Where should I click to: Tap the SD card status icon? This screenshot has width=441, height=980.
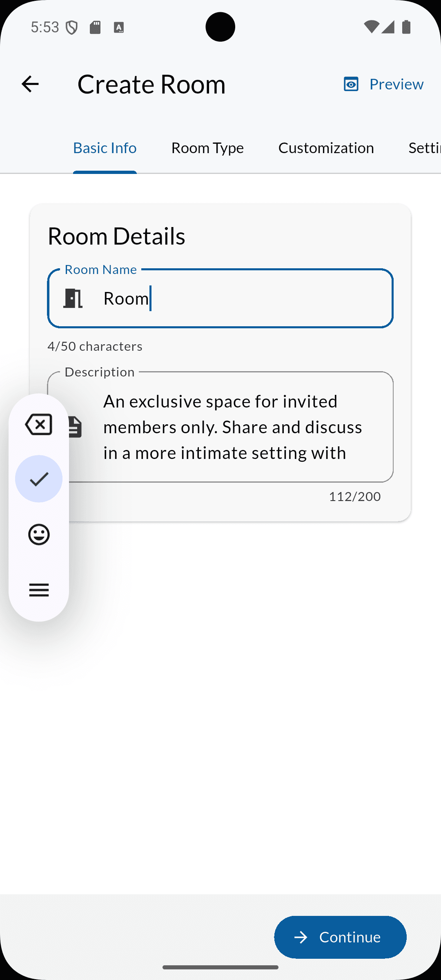(x=95, y=27)
